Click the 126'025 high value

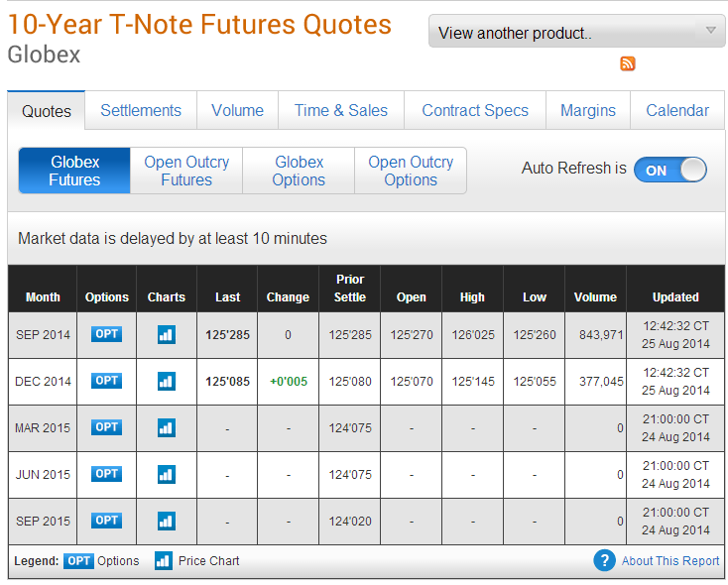[473, 335]
